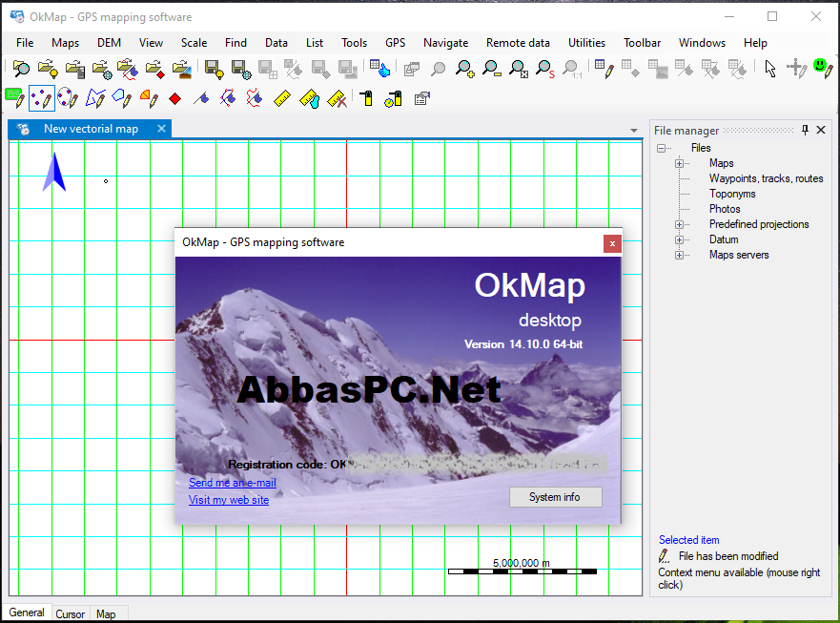Click the single blue flag route tool
The width and height of the screenshot is (840, 623).
(201, 98)
